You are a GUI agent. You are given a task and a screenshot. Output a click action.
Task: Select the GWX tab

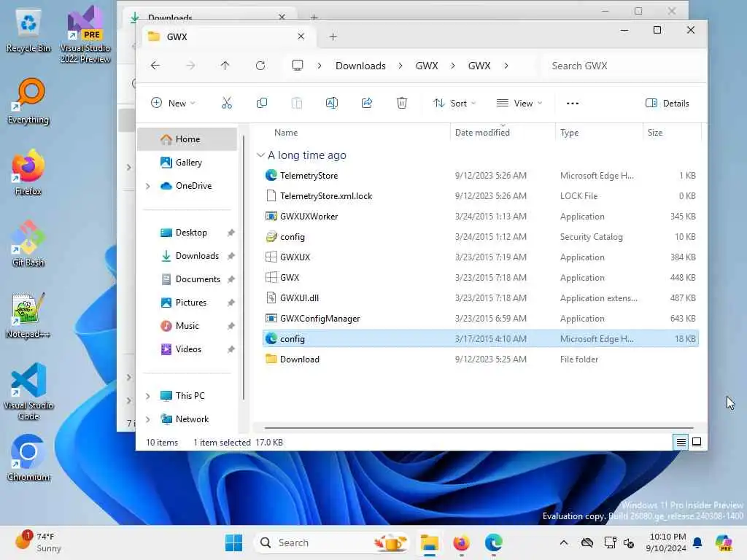[228, 36]
